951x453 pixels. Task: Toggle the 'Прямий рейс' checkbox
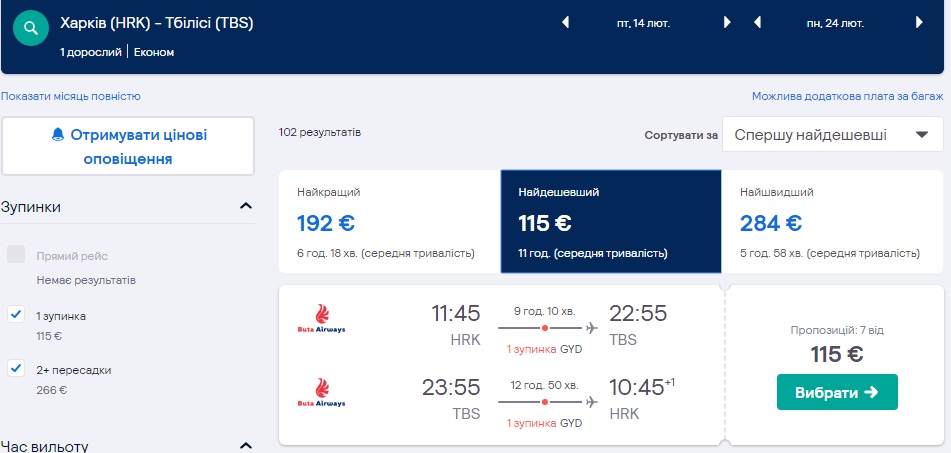16,255
